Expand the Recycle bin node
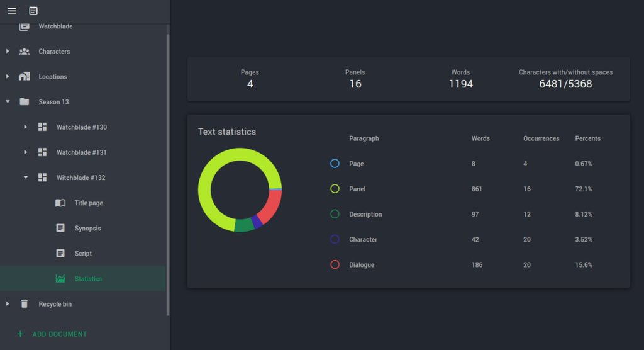This screenshot has height=350, width=644. coord(8,304)
